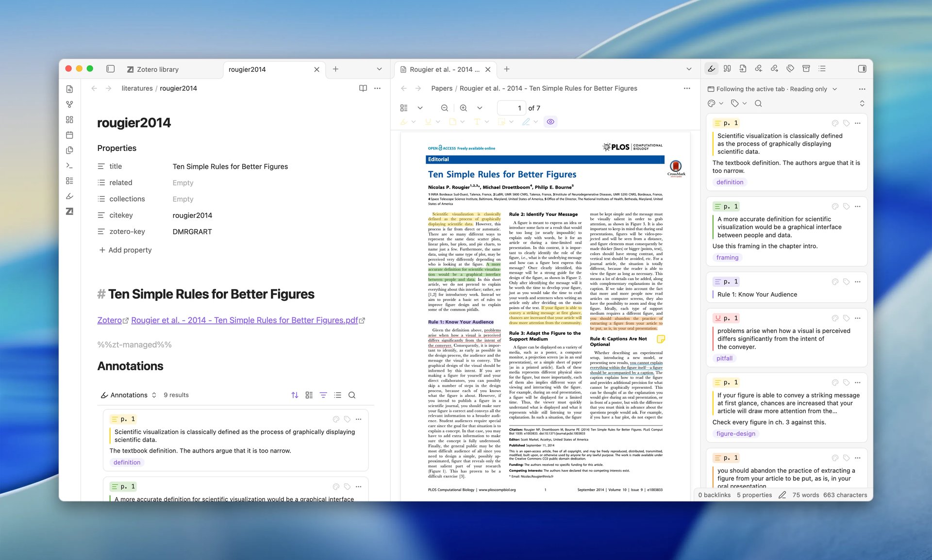Open the Zotero icon in left ribbon
Viewport: 932px width, 560px height.
coord(69,212)
